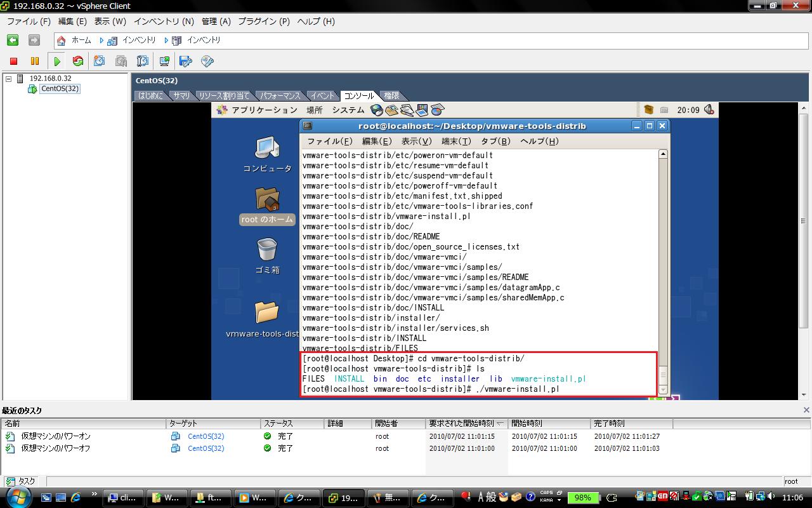Image resolution: width=812 pixels, height=508 pixels.
Task: Click the red Power Off button
Action: click(13, 61)
